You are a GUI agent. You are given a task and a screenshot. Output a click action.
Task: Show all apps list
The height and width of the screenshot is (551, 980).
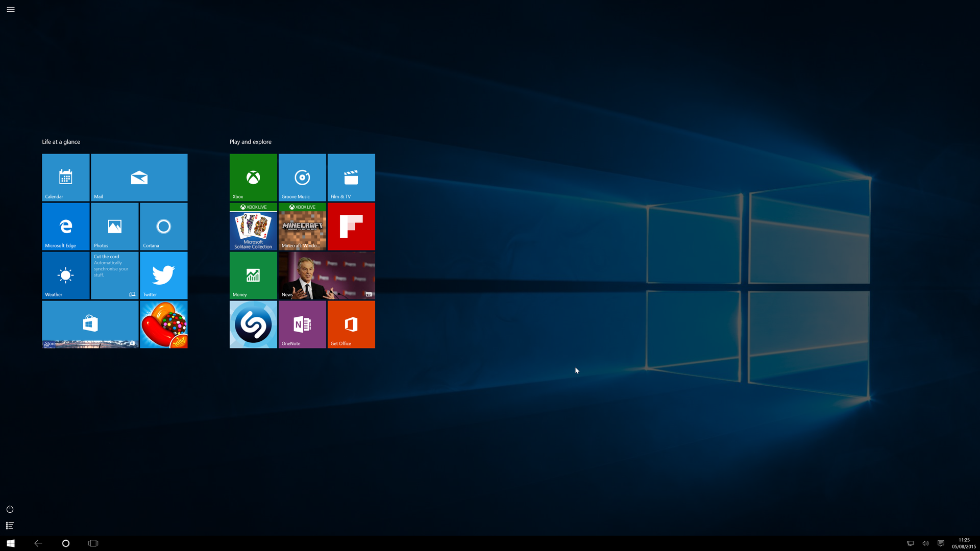click(x=9, y=525)
